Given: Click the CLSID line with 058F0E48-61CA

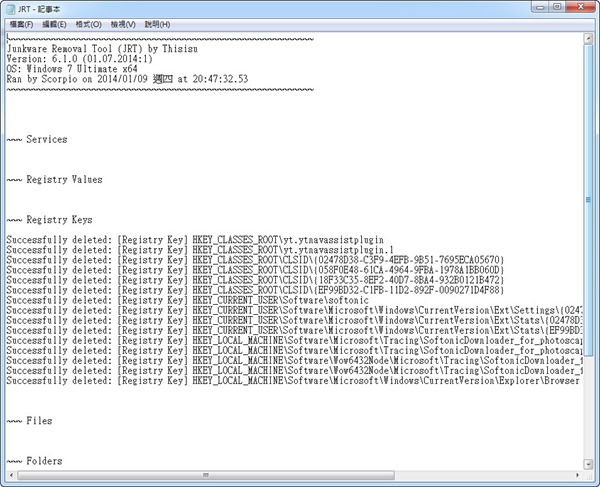Looking at the screenshot, I should [255, 270].
